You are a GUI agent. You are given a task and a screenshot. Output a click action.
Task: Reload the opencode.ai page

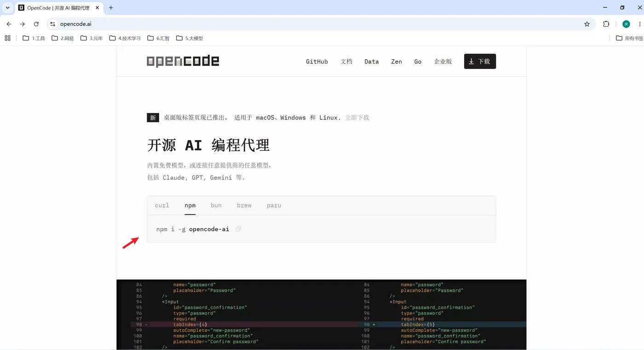(x=36, y=24)
